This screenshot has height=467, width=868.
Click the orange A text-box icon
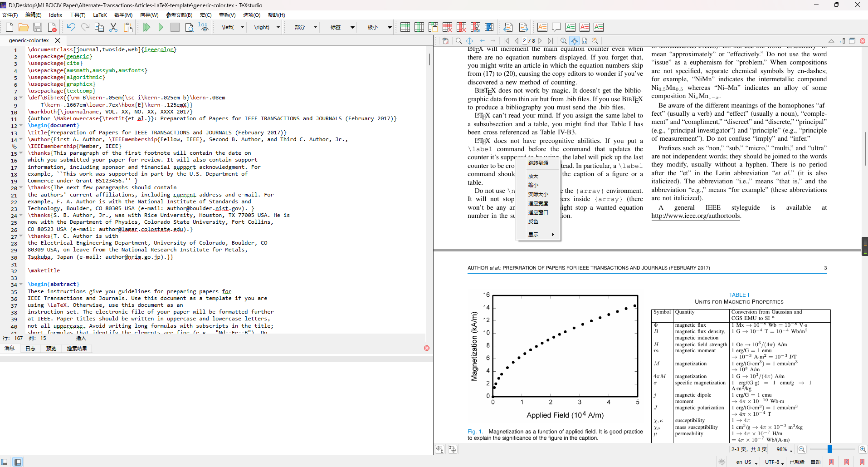542,27
